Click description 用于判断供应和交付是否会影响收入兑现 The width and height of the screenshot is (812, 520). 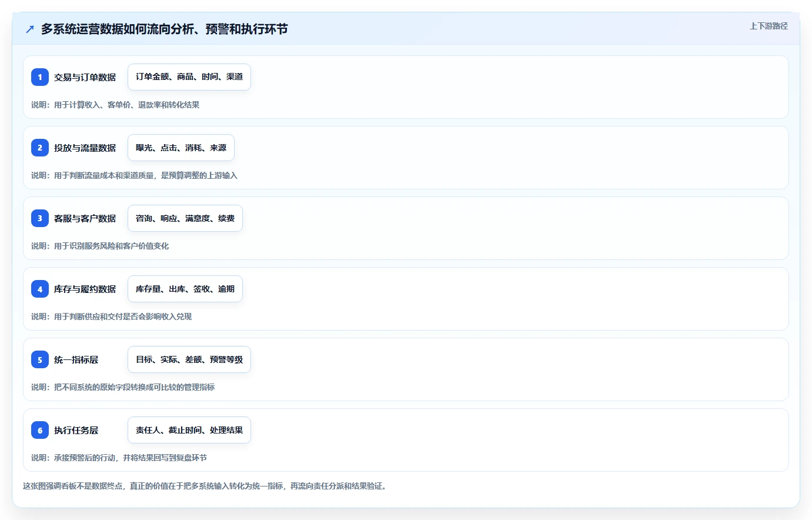point(123,316)
